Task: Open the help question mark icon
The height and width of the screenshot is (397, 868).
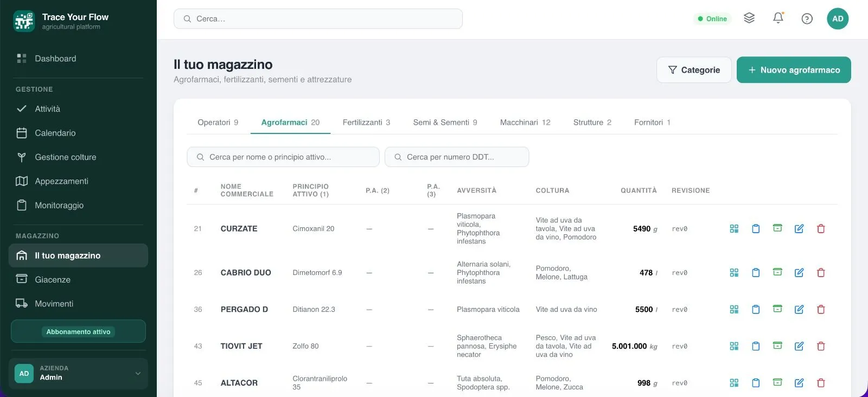Action: tap(807, 18)
